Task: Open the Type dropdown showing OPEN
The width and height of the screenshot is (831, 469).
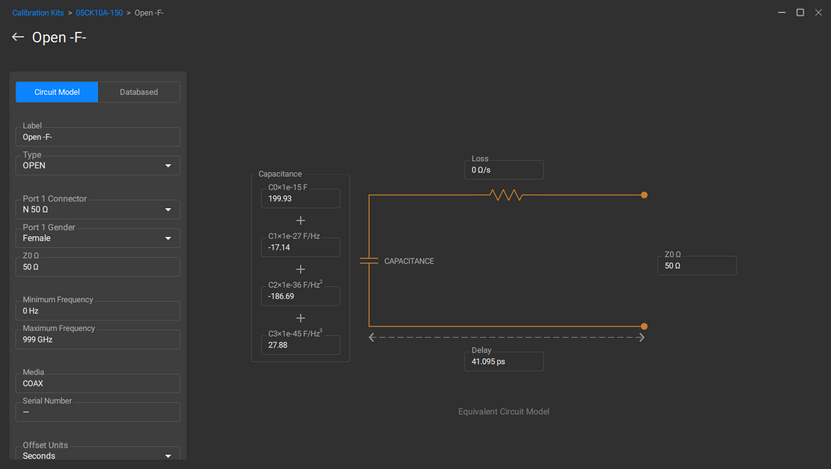Action: 100,165
